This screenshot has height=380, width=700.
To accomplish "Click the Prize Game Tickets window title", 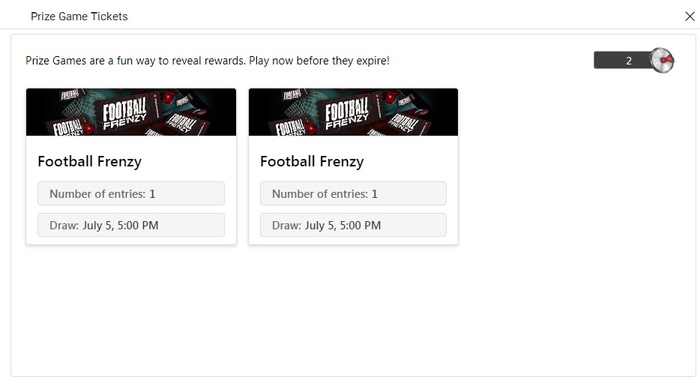I will (79, 17).
